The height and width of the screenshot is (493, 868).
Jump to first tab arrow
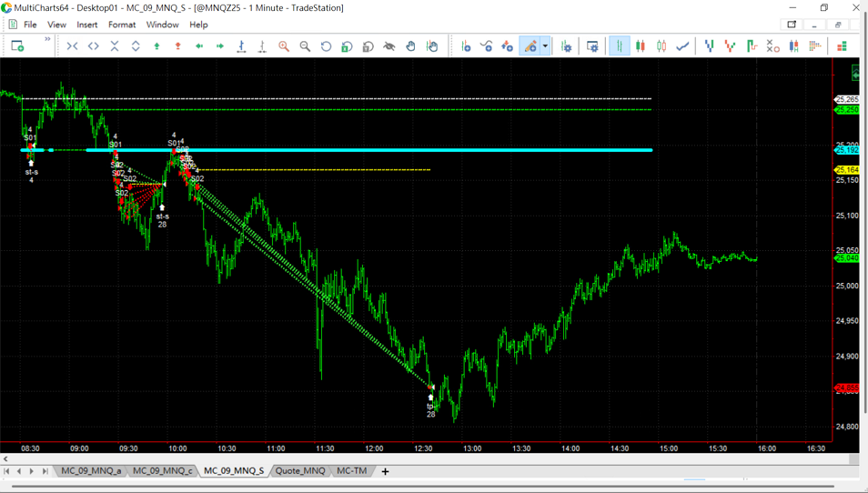6,471
